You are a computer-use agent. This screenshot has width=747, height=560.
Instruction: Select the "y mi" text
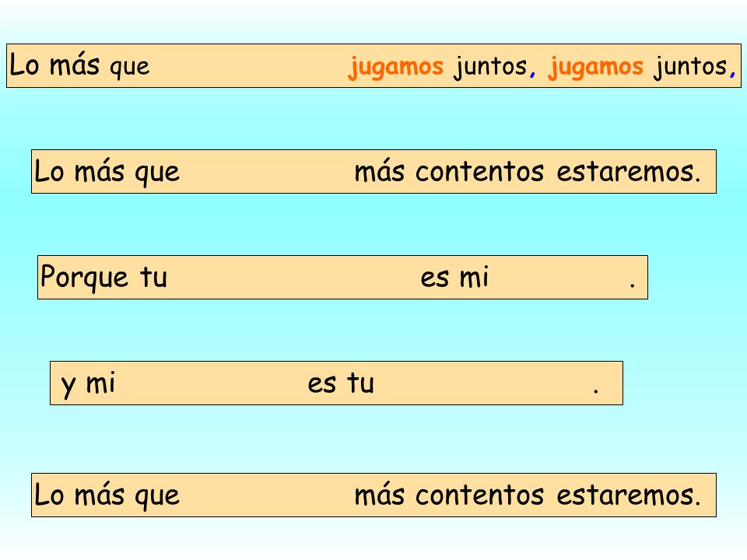pyautogui.click(x=88, y=383)
